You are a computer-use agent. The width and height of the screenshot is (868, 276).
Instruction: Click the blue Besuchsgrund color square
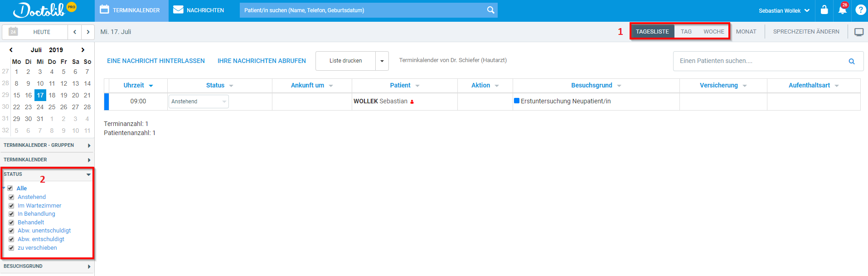[x=517, y=101]
